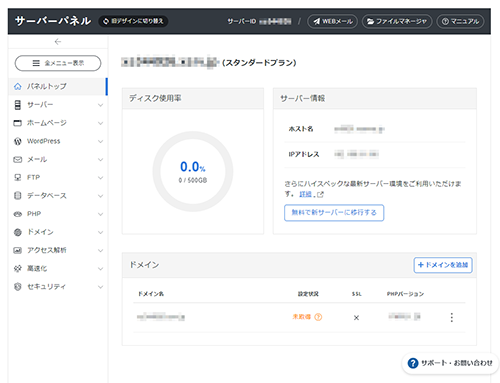Click the 未取得 status text
Screen dimensions: 500x383
coord(301,317)
